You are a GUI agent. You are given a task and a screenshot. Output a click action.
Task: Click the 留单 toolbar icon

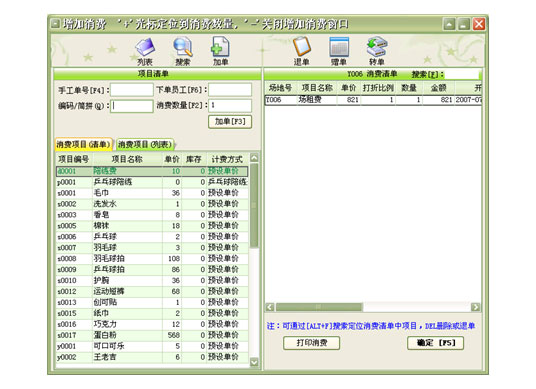click(339, 51)
